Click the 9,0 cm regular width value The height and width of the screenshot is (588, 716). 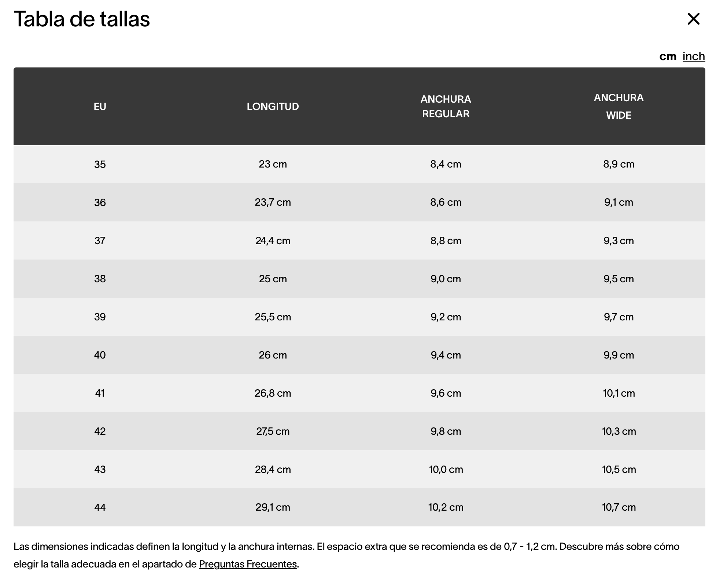pos(446,279)
